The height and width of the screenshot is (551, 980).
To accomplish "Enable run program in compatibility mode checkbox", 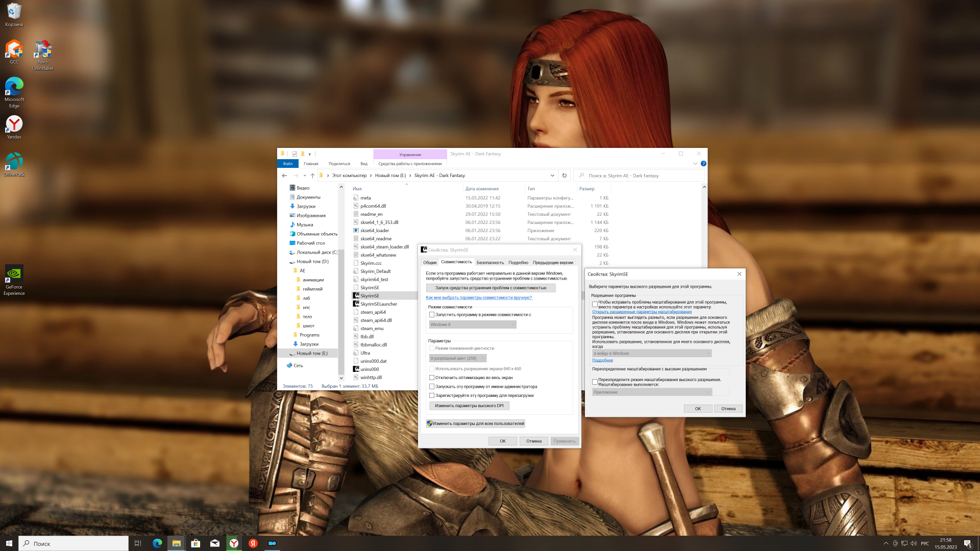I will tap(432, 315).
